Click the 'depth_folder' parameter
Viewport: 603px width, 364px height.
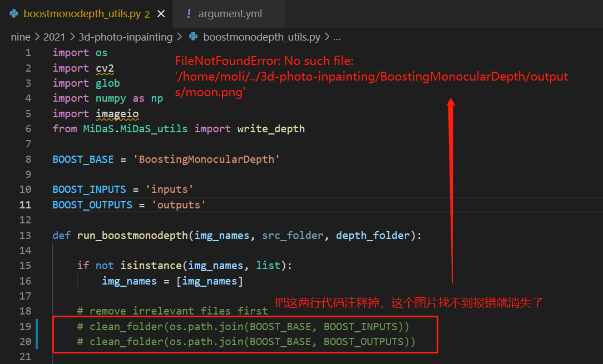click(x=373, y=235)
